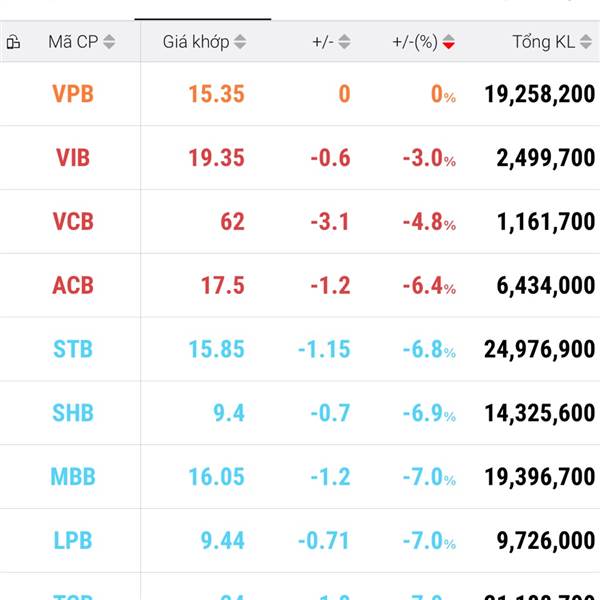Screen dimensions: 600x600
Task: Open MBB stock ticker
Action: tap(73, 477)
